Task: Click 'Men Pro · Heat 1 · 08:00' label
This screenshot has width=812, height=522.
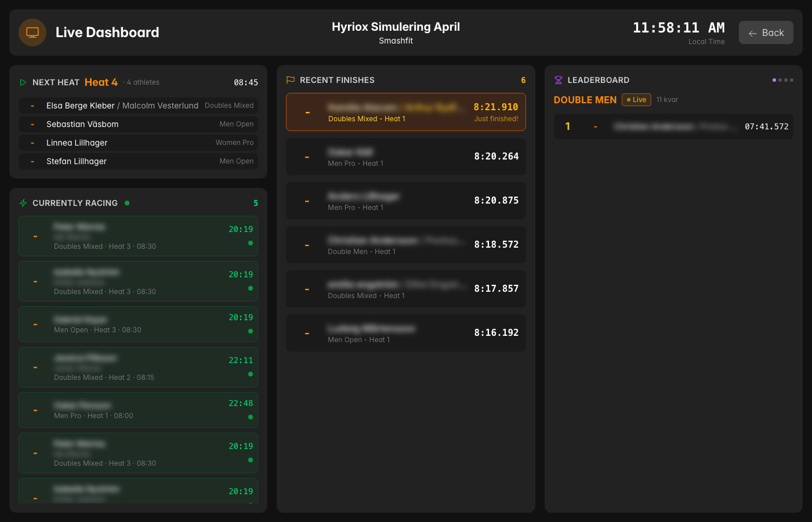Action: pos(93,416)
